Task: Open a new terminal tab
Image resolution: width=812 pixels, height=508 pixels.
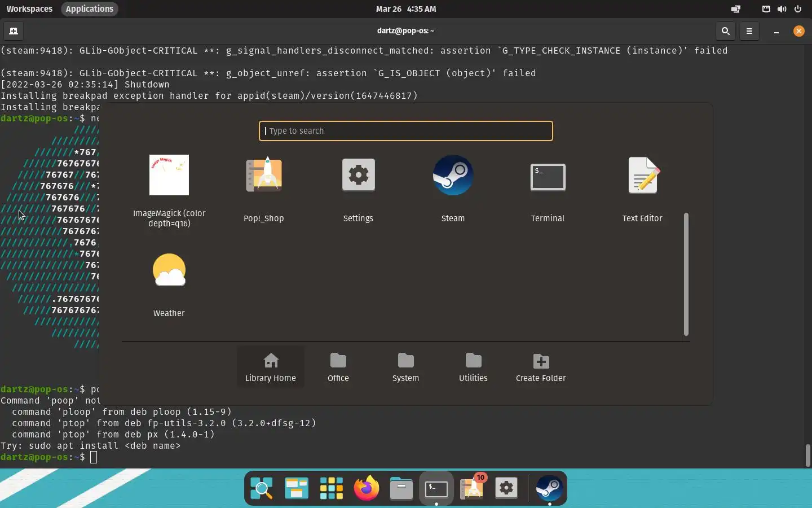Action: [14, 31]
